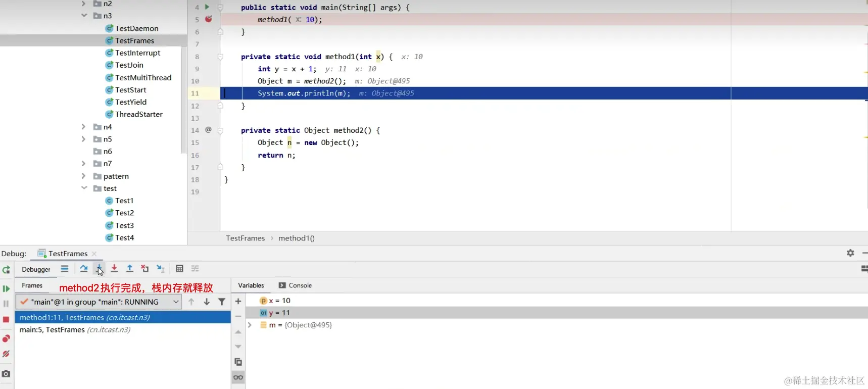
Task: Click the threads list layout icon
Action: point(864,269)
